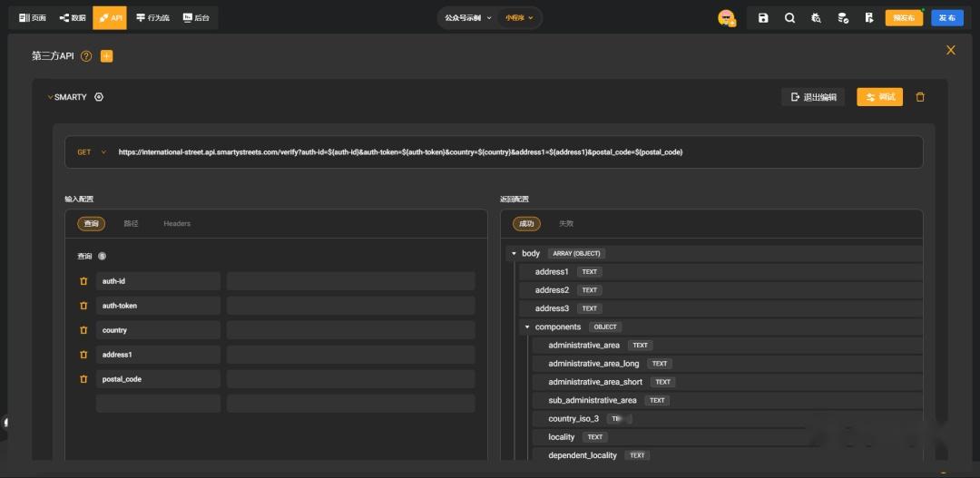Open the GET method dropdown

coord(92,151)
